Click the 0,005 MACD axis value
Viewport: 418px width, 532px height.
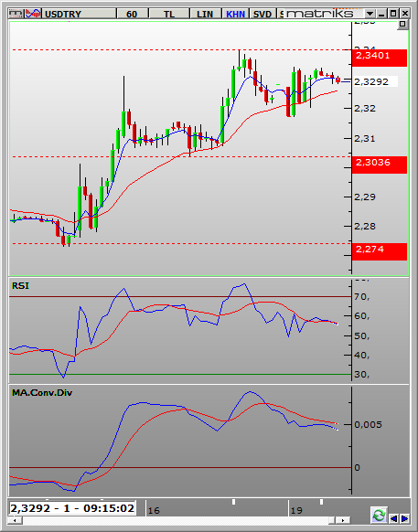tap(368, 424)
